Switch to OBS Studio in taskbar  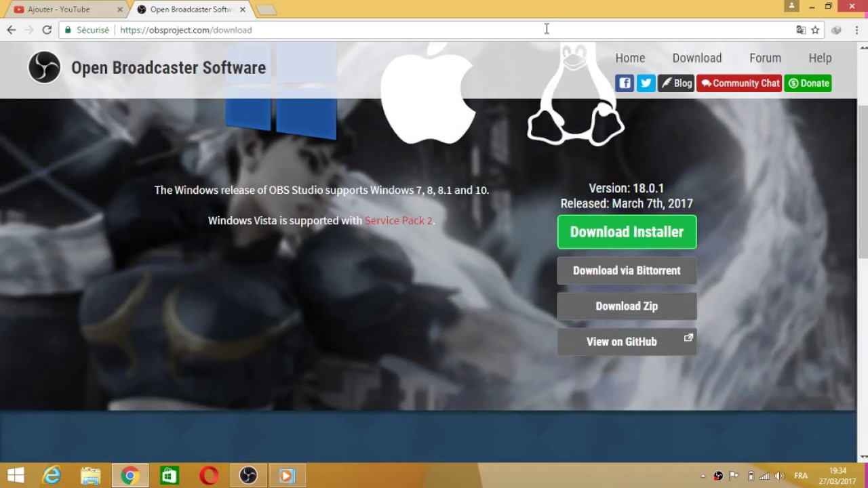coord(248,476)
